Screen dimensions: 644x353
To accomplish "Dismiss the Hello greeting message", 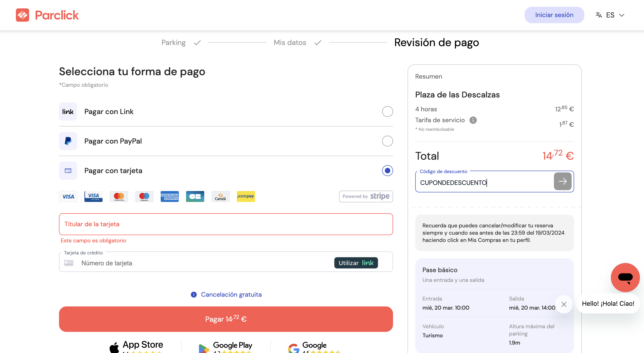I will coord(564,304).
